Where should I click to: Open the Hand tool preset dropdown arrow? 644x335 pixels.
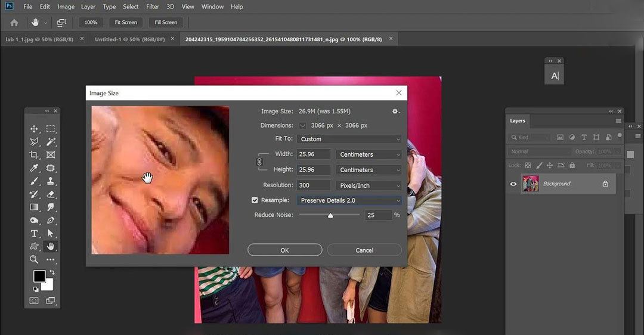[45, 23]
